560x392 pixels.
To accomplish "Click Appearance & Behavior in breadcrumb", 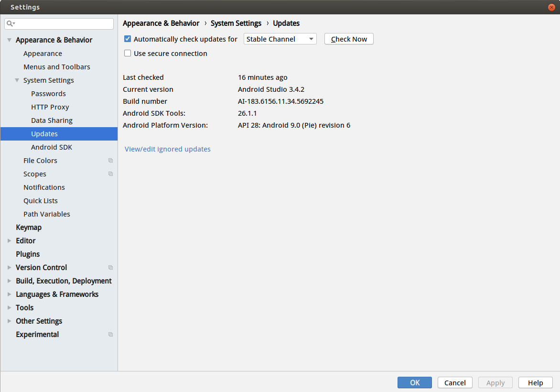I will (161, 23).
